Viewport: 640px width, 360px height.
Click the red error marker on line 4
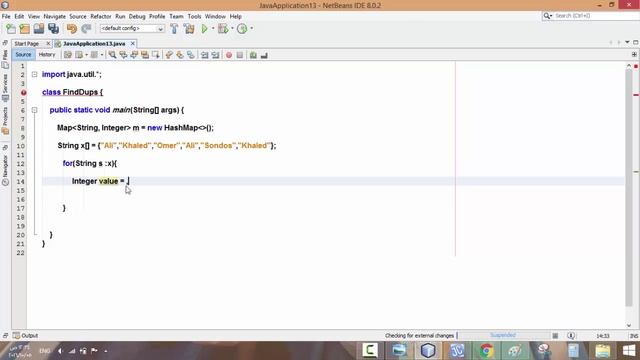tap(23, 93)
